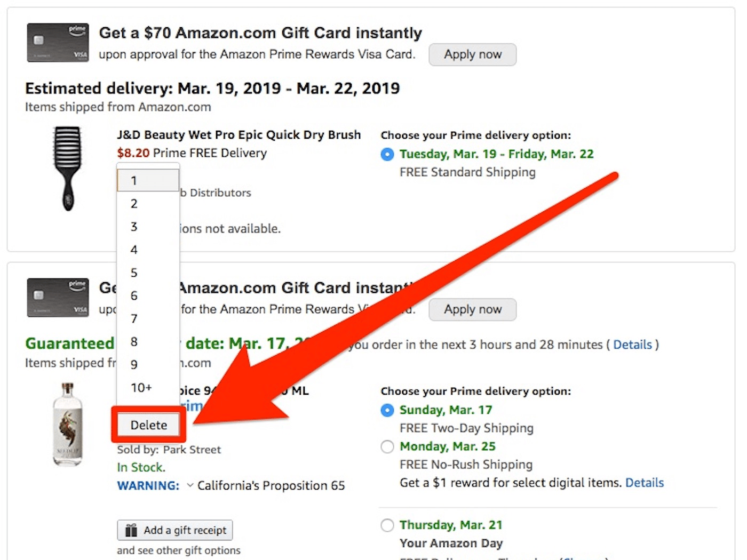The image size is (747, 560).
Task: Click the Prime Rewards Visa card icon at top
Action: pos(58,43)
